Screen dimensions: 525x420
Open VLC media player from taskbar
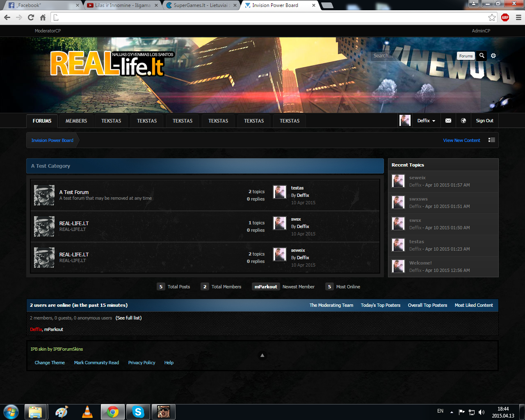(x=87, y=412)
